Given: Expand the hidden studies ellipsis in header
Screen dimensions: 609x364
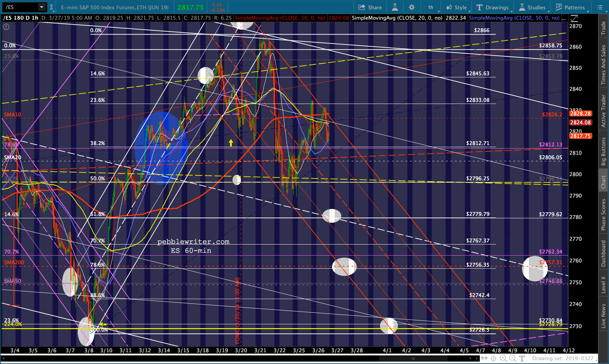Looking at the screenshot, I should coord(564,18).
